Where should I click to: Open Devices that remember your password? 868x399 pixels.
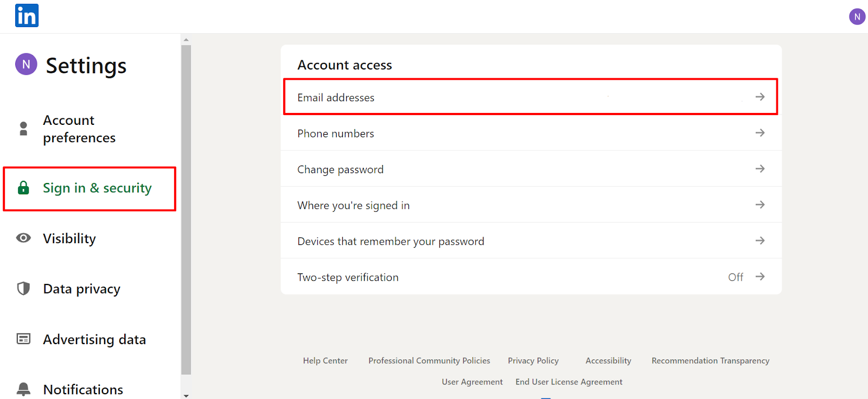point(531,240)
